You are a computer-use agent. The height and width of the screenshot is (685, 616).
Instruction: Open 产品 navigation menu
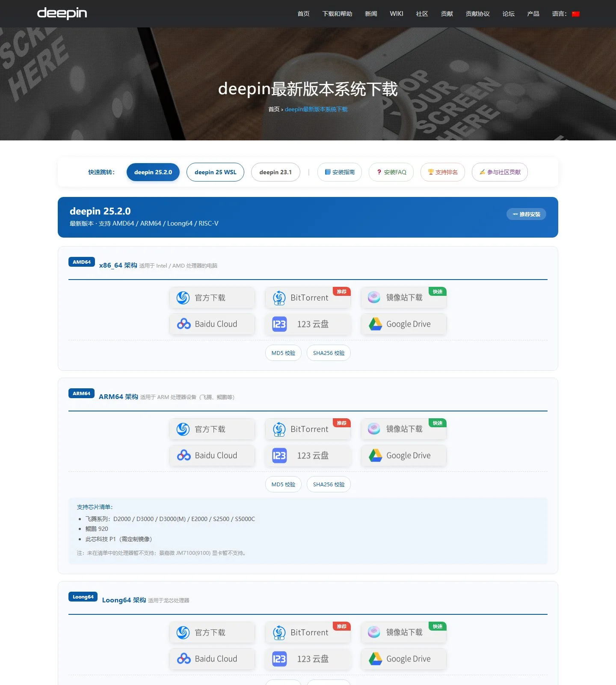(533, 14)
